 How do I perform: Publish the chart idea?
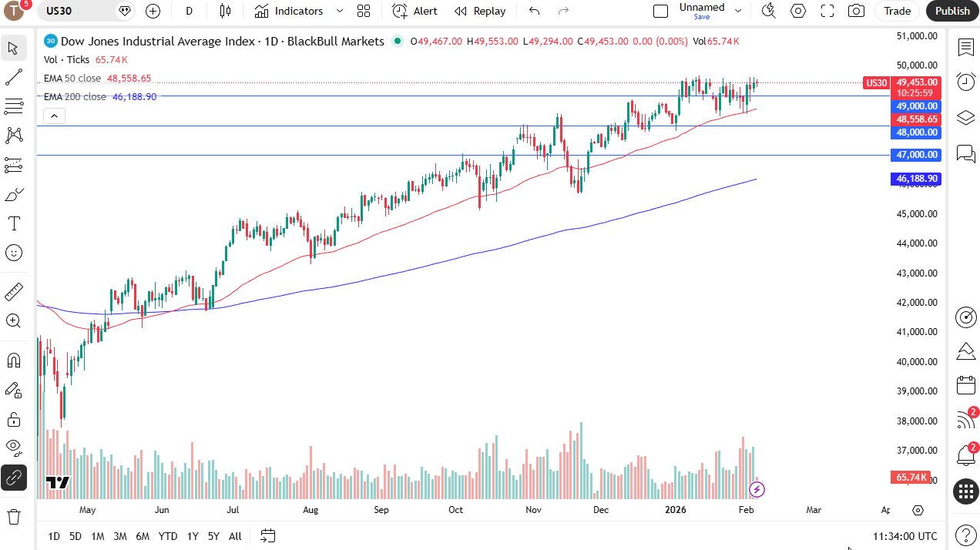coord(952,11)
